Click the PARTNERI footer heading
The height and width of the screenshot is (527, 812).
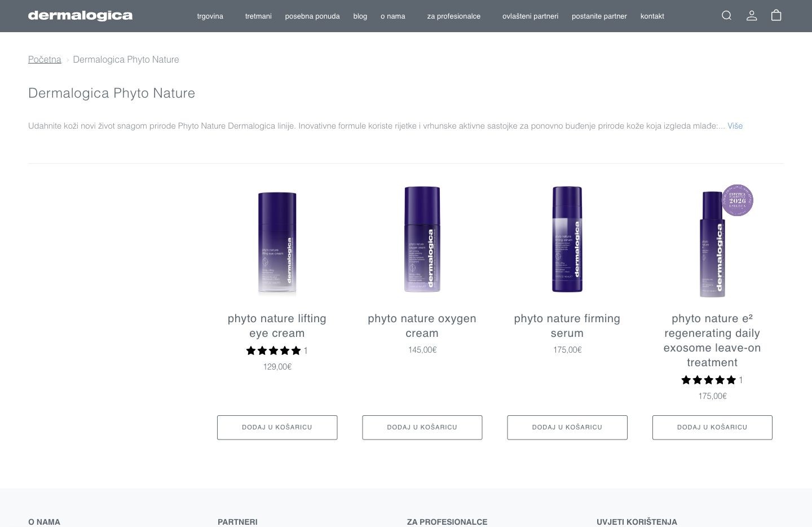[237, 522]
